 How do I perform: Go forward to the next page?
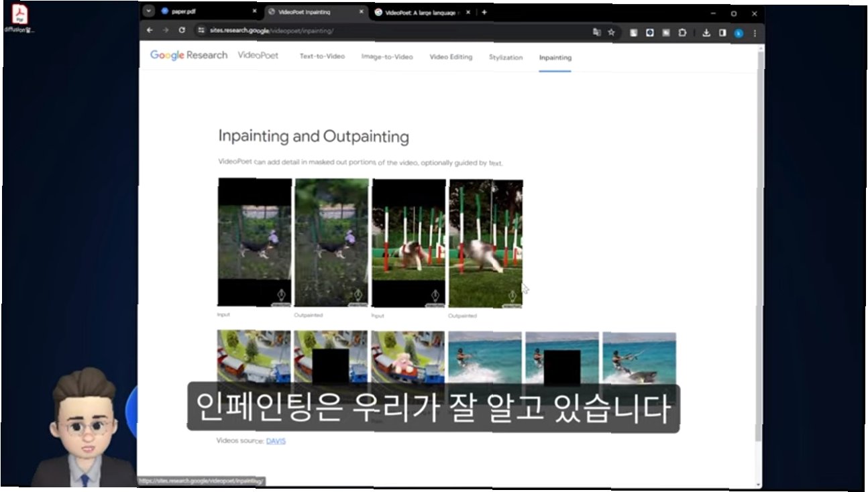(166, 31)
